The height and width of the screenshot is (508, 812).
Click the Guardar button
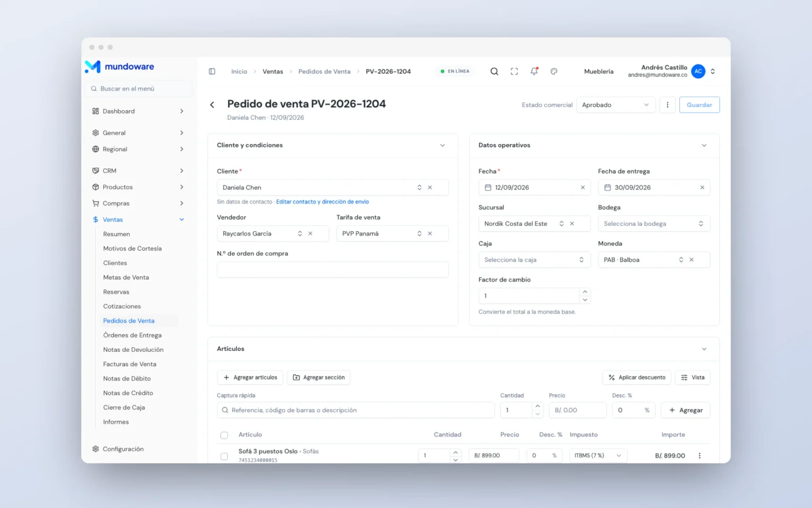point(699,105)
